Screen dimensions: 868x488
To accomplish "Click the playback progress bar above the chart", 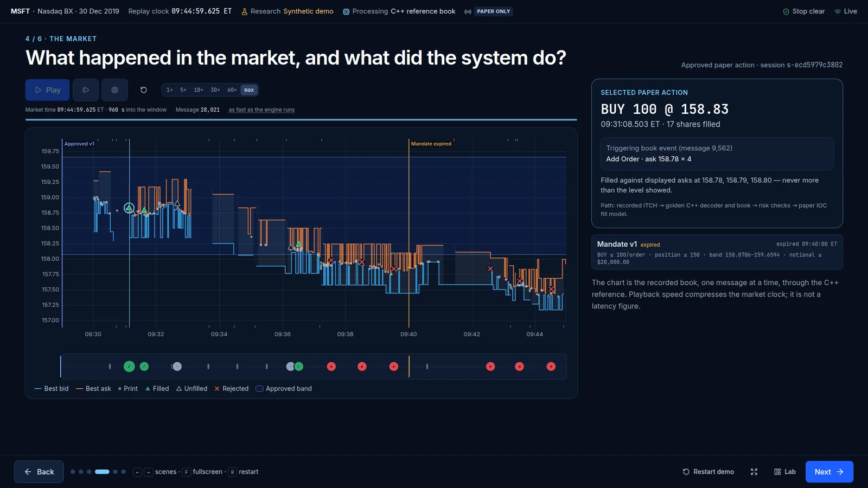I will [301, 119].
